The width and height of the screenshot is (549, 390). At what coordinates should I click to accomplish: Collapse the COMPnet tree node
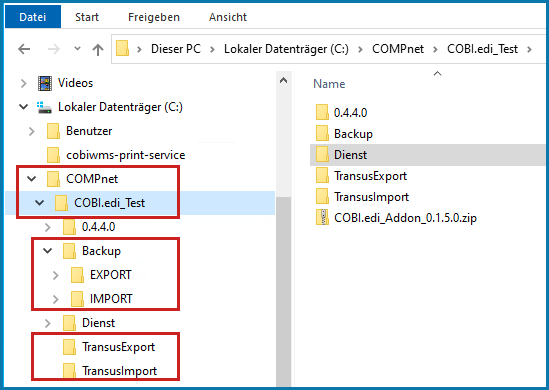[32, 179]
